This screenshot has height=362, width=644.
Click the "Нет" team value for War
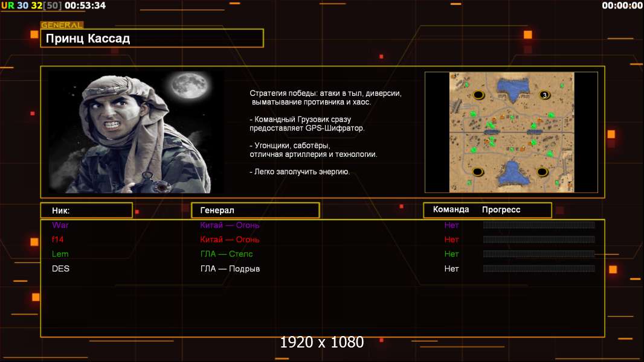451,225
